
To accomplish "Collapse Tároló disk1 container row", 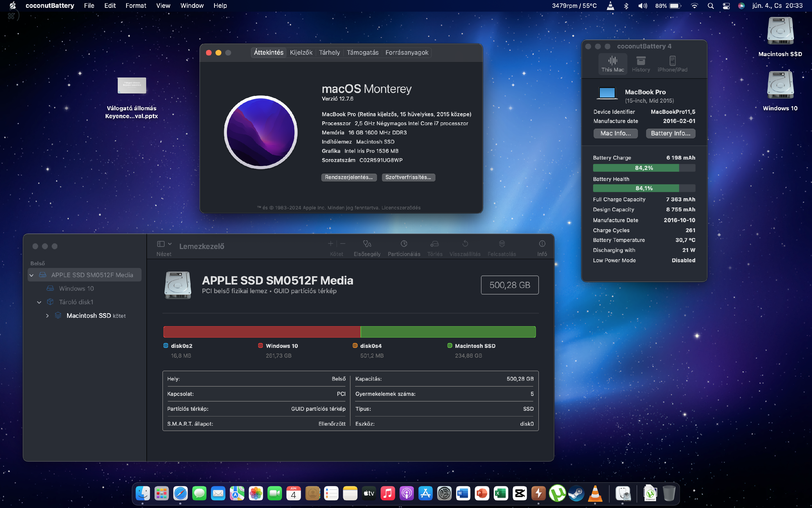I will [x=39, y=302].
